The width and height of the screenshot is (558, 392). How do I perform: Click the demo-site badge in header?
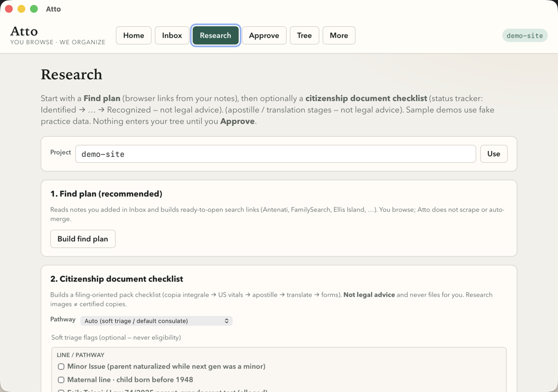[x=525, y=35]
